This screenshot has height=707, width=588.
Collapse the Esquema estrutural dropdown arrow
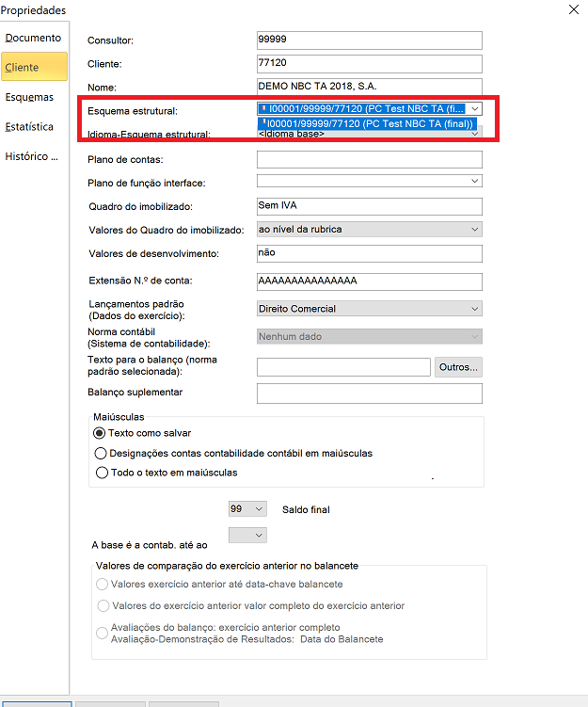point(474,108)
